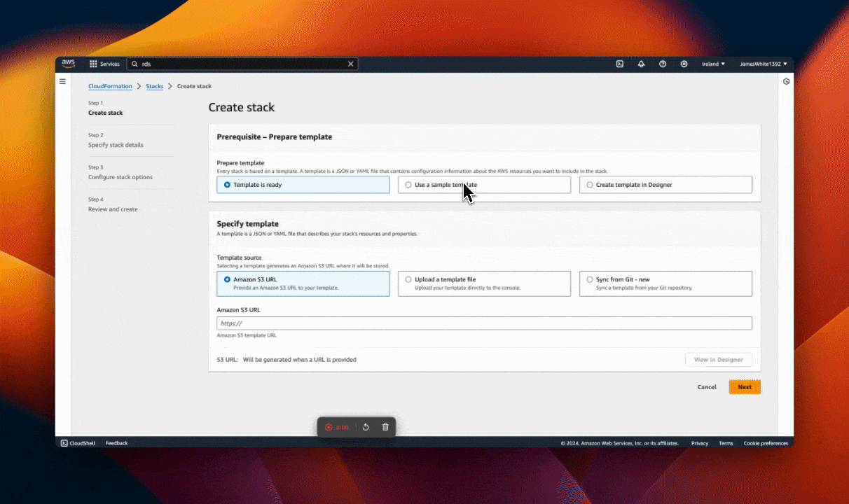Image resolution: width=849 pixels, height=504 pixels.
Task: Select Create template in Designer
Action: 665,185
